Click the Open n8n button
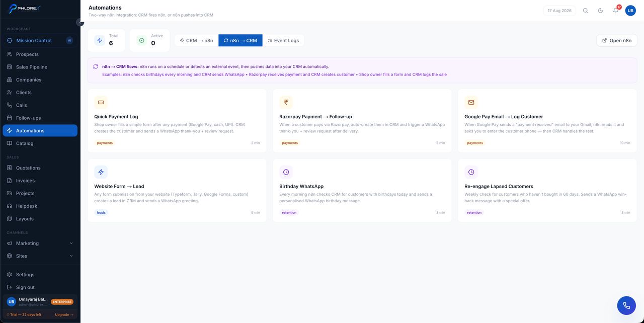Image resolution: width=644 pixels, height=323 pixels. pyautogui.click(x=617, y=40)
